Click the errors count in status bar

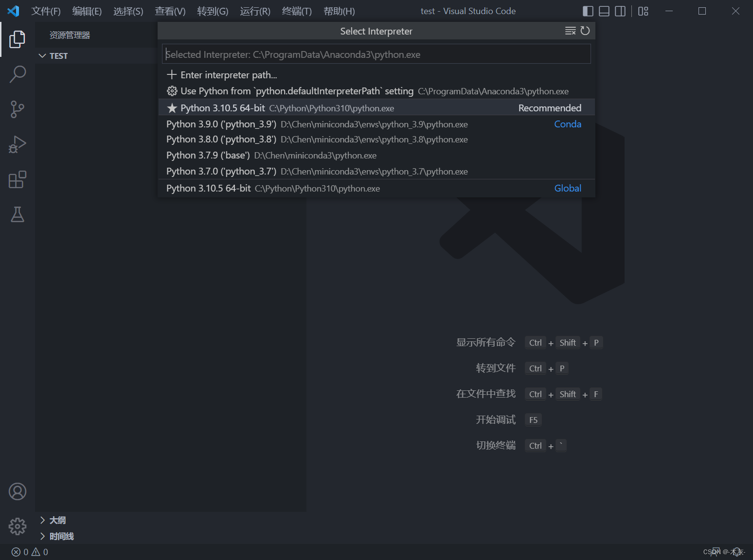click(20, 552)
